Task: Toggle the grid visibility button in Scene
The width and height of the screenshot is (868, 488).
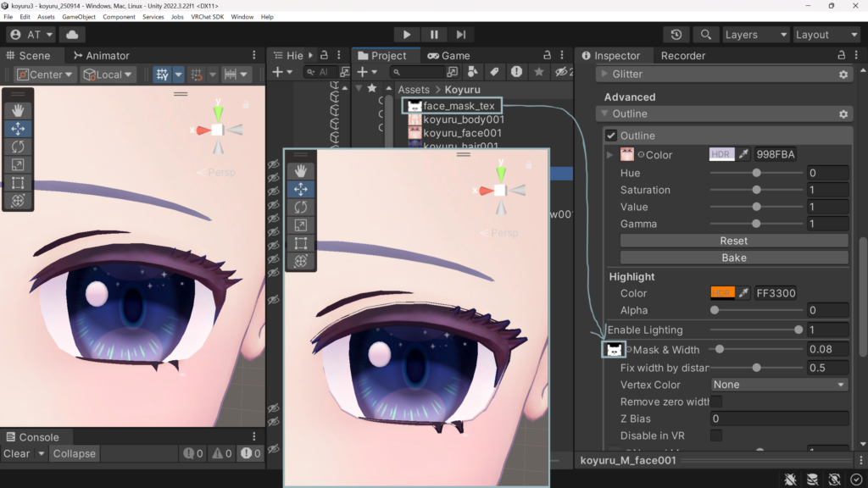Action: tap(162, 75)
